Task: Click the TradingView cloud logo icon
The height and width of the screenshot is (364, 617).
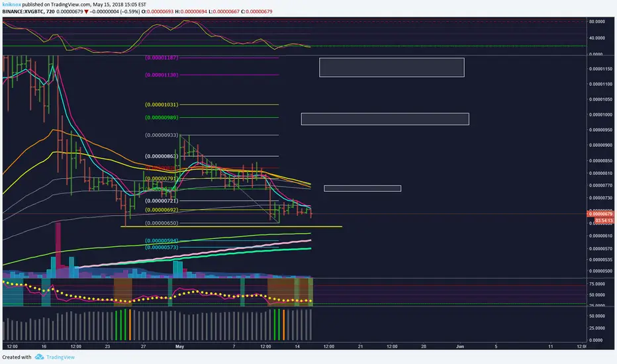Action: 39,357
